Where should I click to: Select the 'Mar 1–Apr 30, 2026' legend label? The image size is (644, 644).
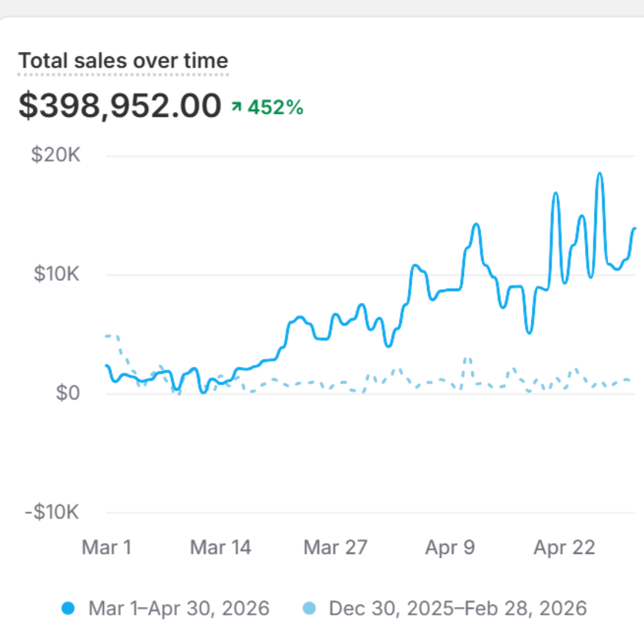[x=179, y=608]
